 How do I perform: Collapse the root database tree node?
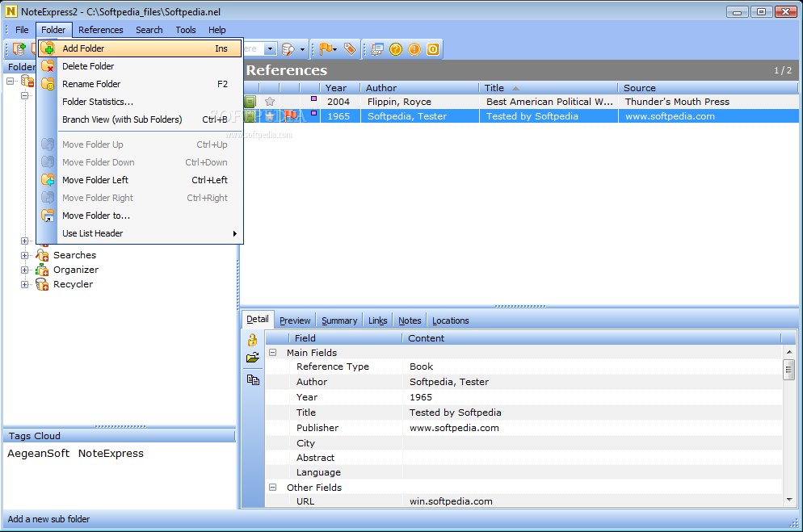click(11, 81)
